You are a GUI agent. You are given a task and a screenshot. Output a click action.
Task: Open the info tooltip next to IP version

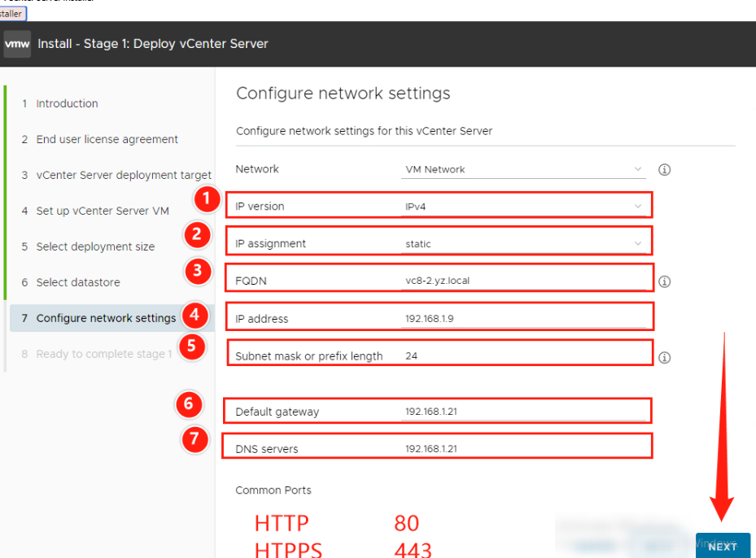(664, 206)
